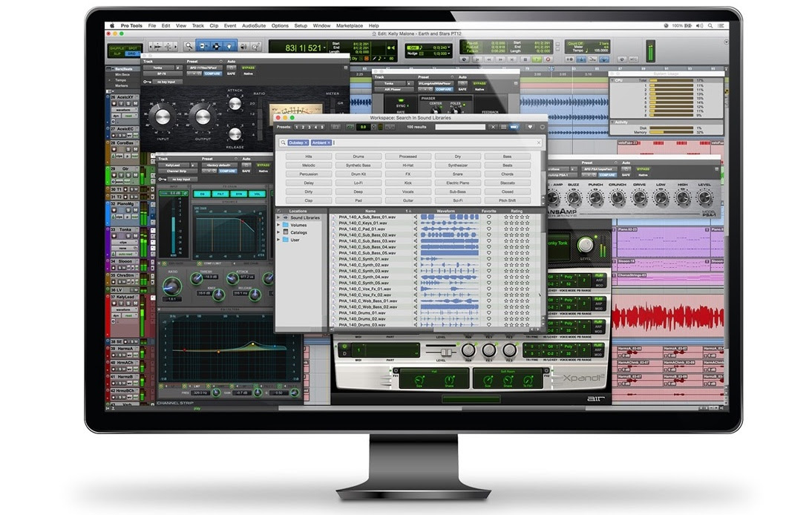
Task: Remove the Dubstep search tag
Action: tap(306, 143)
